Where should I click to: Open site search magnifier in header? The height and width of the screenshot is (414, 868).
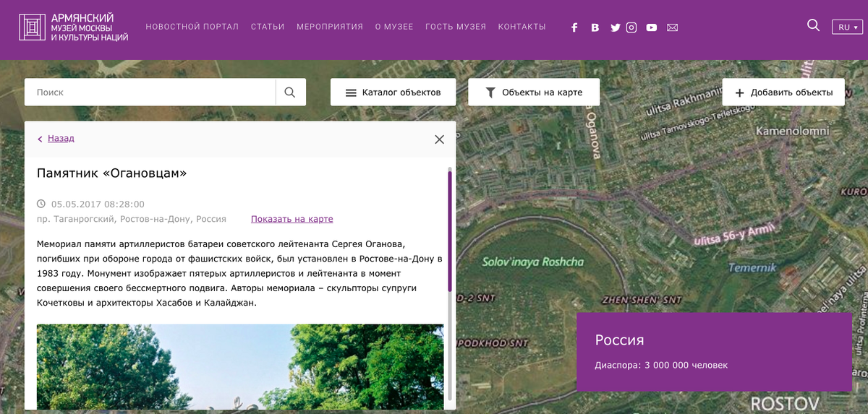pyautogui.click(x=813, y=25)
